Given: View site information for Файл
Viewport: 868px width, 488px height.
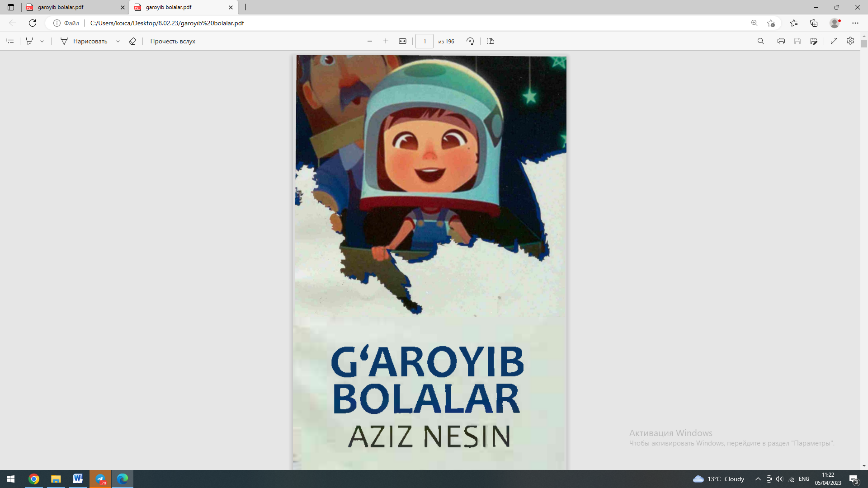Looking at the screenshot, I should click(66, 23).
